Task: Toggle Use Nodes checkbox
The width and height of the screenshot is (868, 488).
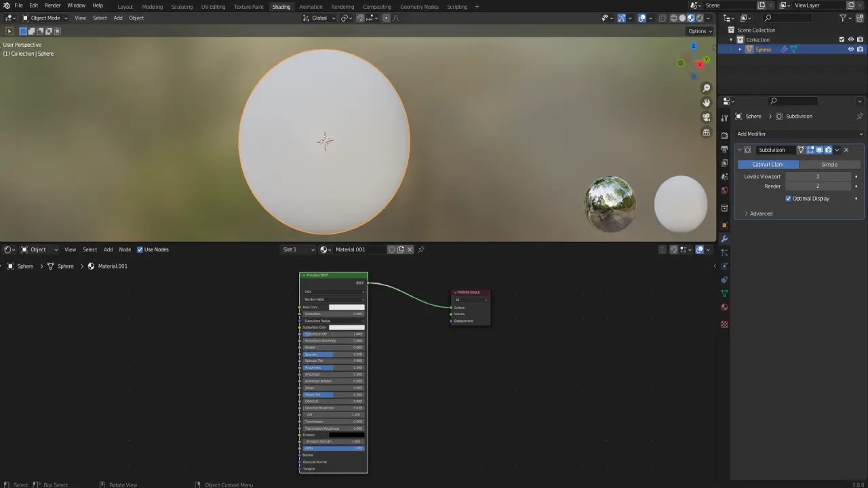Action: [x=140, y=249]
